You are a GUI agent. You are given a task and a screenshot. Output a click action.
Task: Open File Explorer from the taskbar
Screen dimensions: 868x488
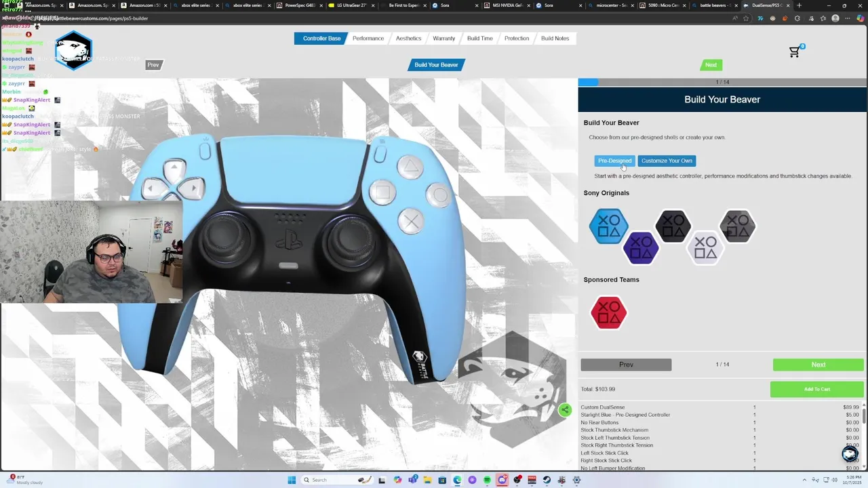coord(428,480)
